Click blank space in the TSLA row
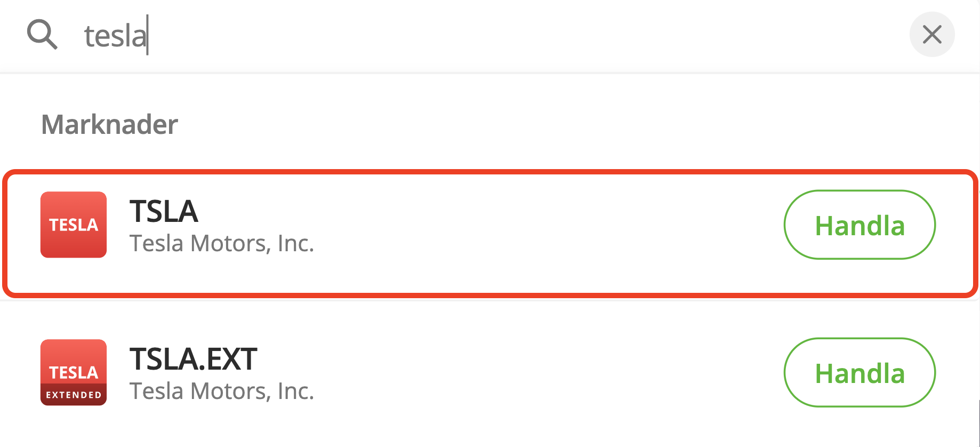Image resolution: width=980 pixels, height=447 pixels. coord(533,225)
